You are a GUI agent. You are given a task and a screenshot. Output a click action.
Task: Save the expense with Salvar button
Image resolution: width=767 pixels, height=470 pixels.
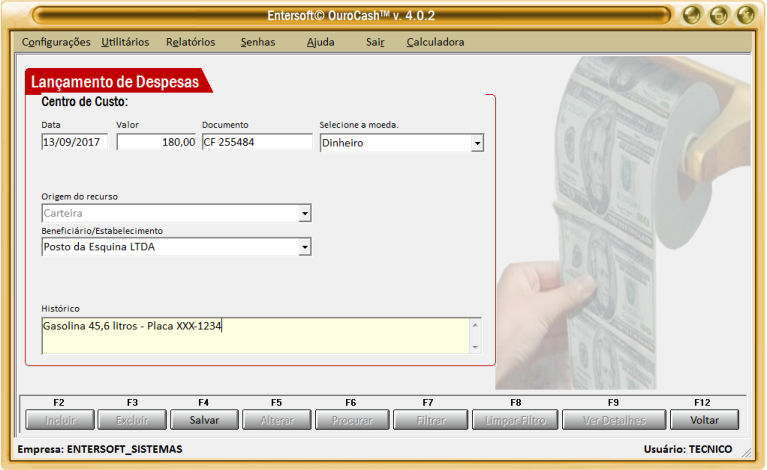point(204,420)
